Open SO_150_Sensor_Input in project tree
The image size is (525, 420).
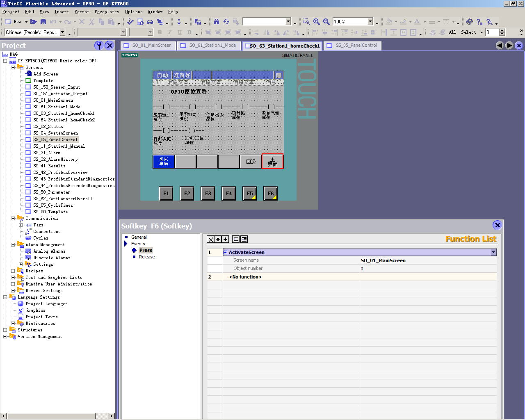click(x=57, y=87)
